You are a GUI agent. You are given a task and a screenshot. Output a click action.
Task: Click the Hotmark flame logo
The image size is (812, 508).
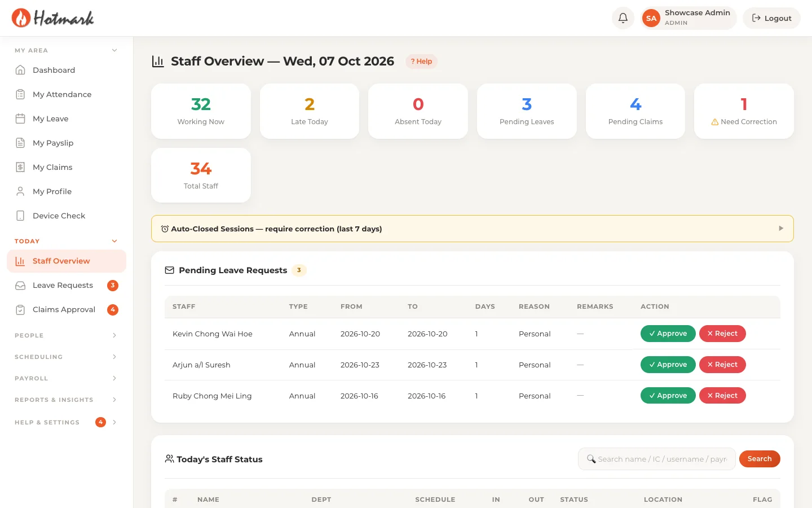[x=21, y=18]
